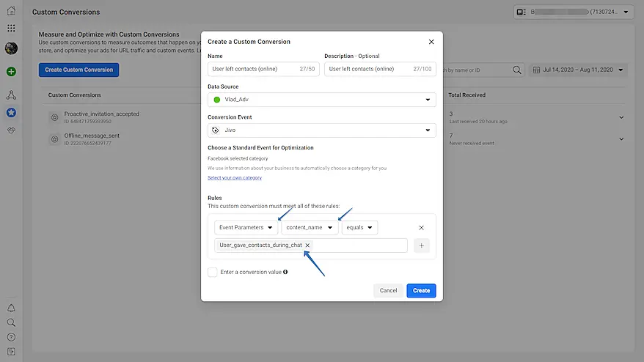
Task: Click the Home icon in the sidebar
Action: point(11,12)
